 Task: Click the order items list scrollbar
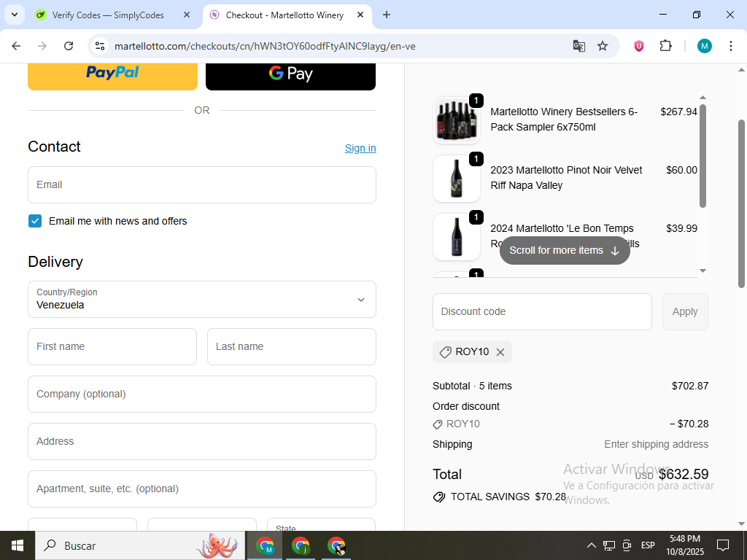pyautogui.click(x=703, y=157)
